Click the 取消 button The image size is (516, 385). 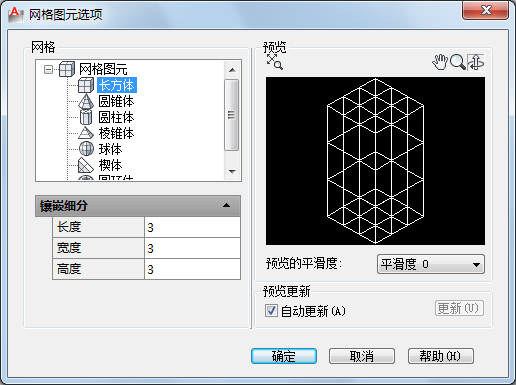coord(362,356)
